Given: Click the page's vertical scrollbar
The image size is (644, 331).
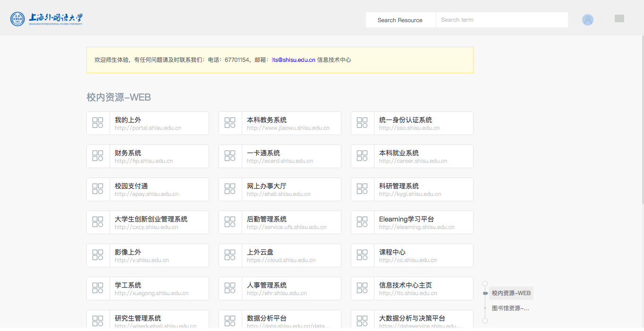Looking at the screenshot, I should [642, 118].
